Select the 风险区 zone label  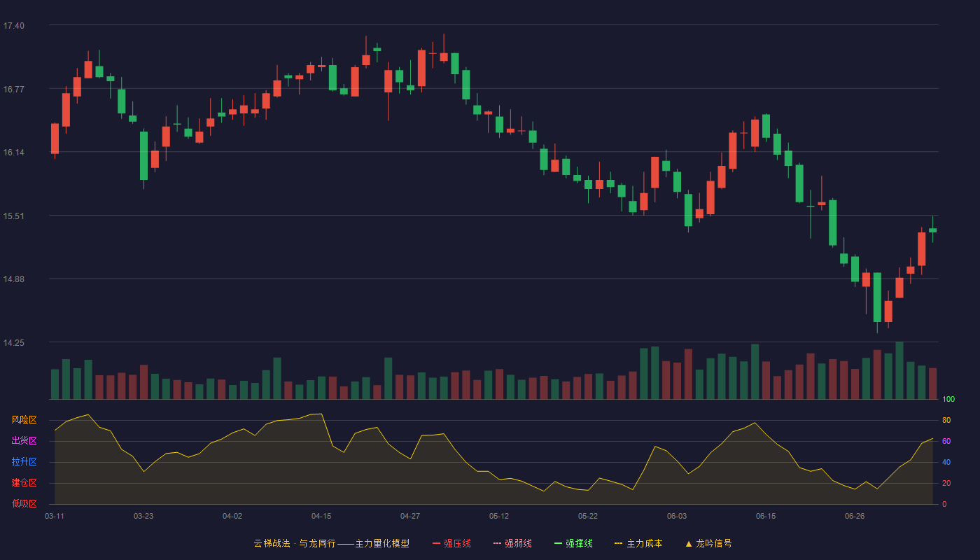[x=24, y=420]
